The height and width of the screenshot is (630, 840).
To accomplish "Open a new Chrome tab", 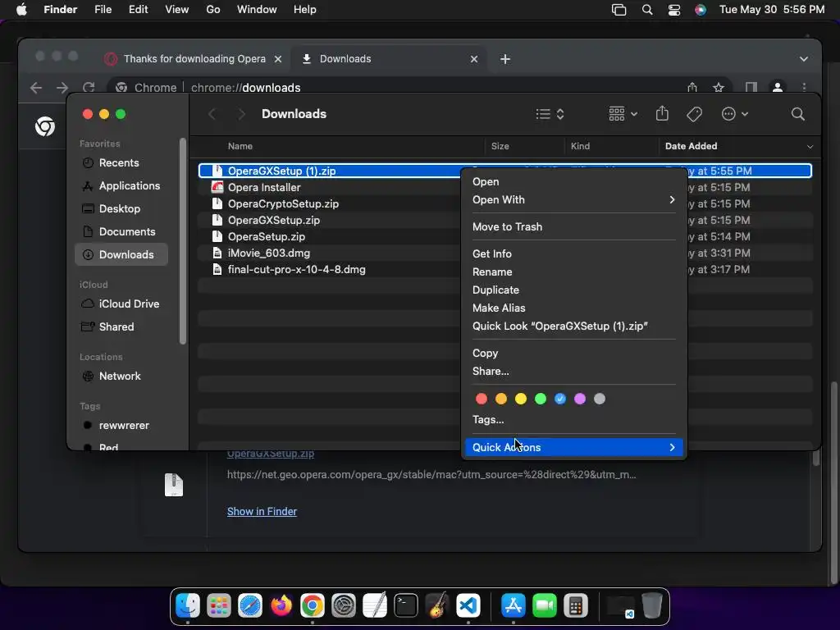I will pos(505,59).
